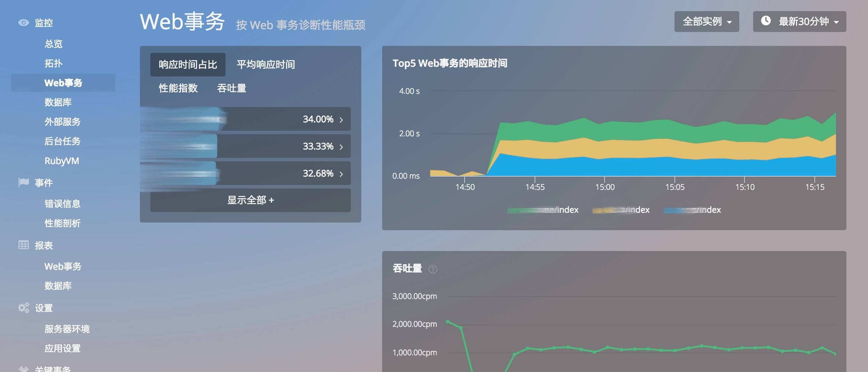Click the 报表 section header
Viewport: 868px width, 372px height.
pos(44,245)
